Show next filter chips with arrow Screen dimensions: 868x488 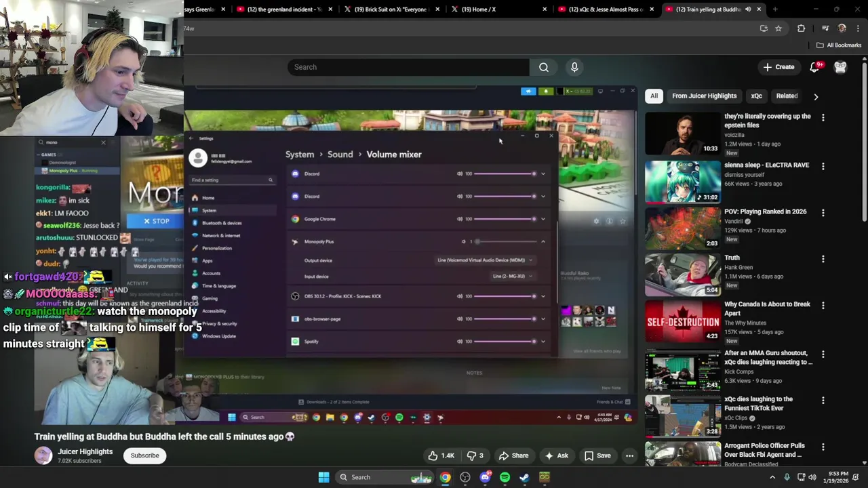816,96
